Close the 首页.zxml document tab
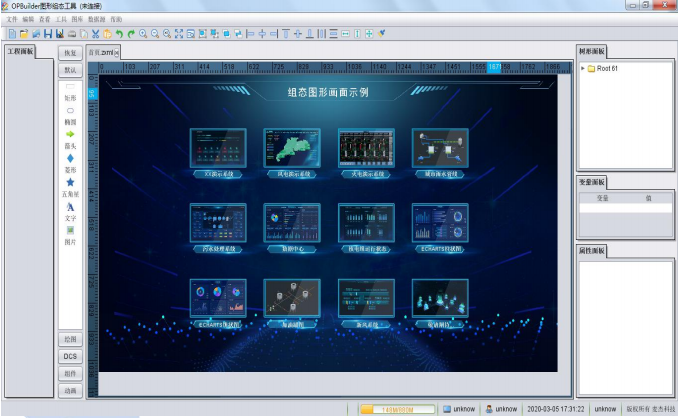The height and width of the screenshot is (418, 681). pos(116,53)
